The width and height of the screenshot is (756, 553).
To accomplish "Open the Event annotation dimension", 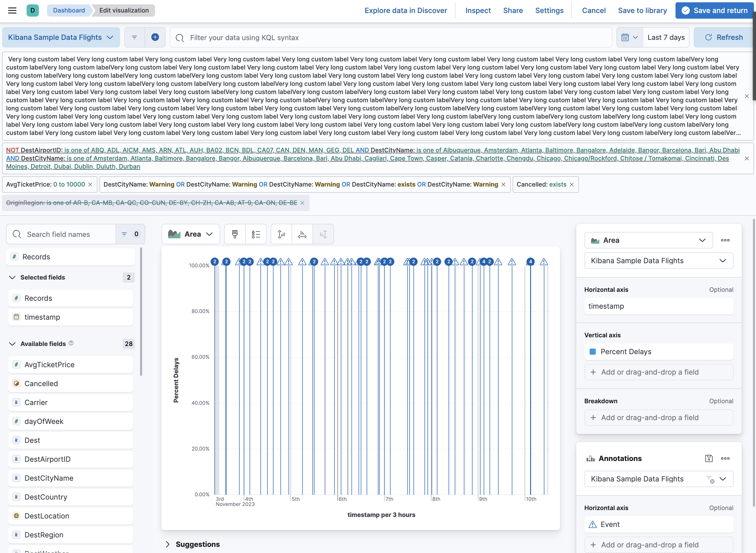I will [659, 524].
